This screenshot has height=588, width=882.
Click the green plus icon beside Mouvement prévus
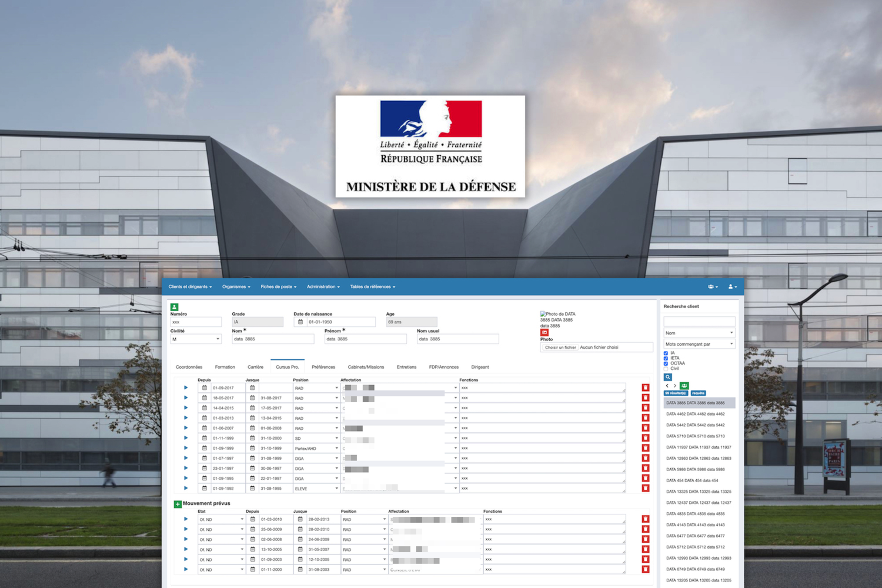(178, 503)
